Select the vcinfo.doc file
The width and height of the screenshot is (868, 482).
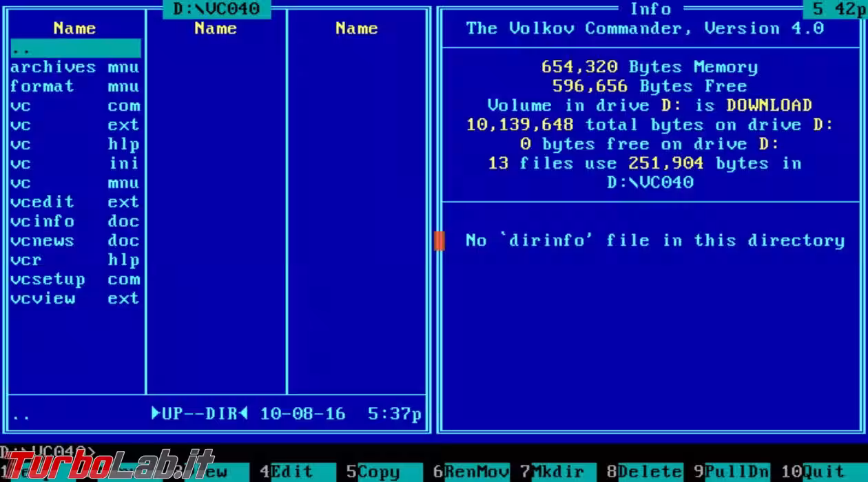click(x=75, y=222)
